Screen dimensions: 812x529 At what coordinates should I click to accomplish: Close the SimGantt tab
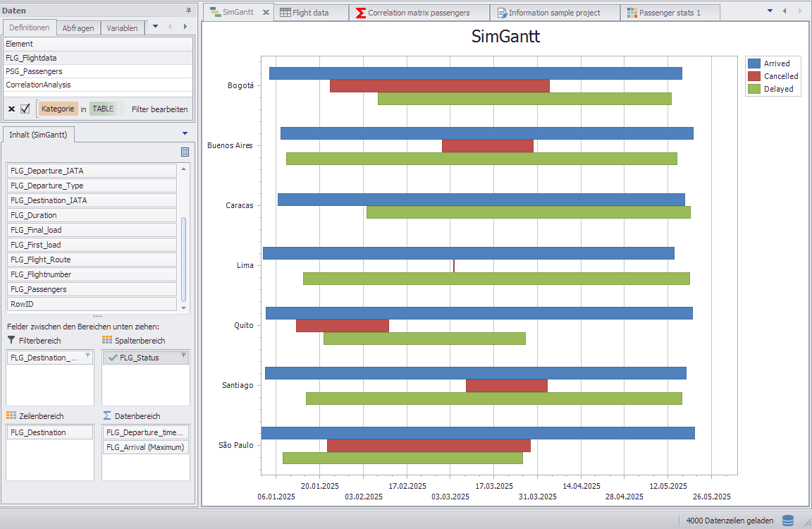tap(266, 13)
